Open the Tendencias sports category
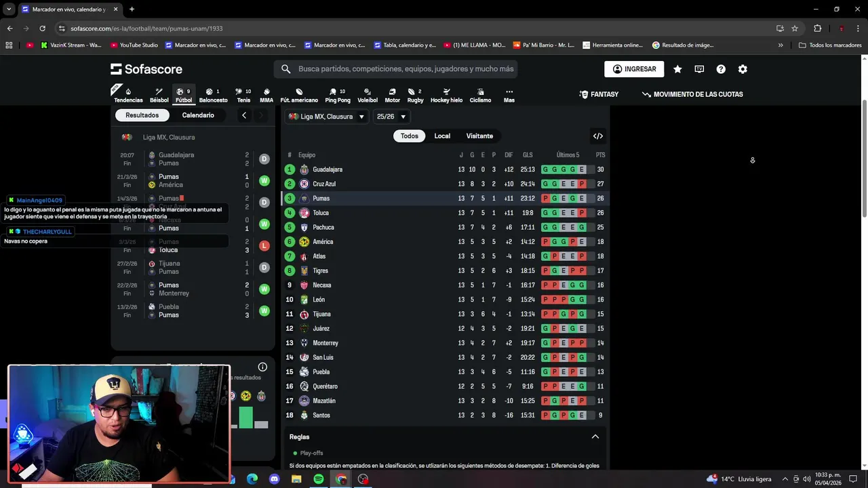The image size is (868, 488). (x=128, y=96)
